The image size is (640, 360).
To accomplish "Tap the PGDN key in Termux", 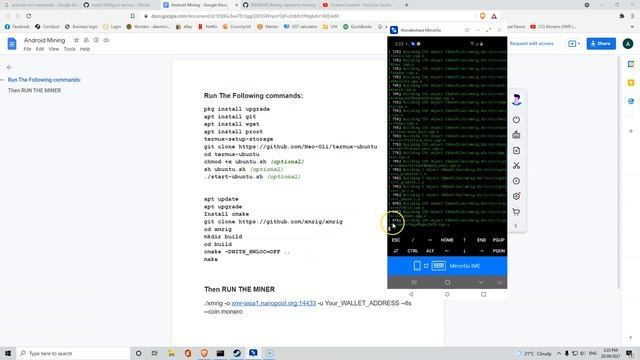I will (498, 251).
